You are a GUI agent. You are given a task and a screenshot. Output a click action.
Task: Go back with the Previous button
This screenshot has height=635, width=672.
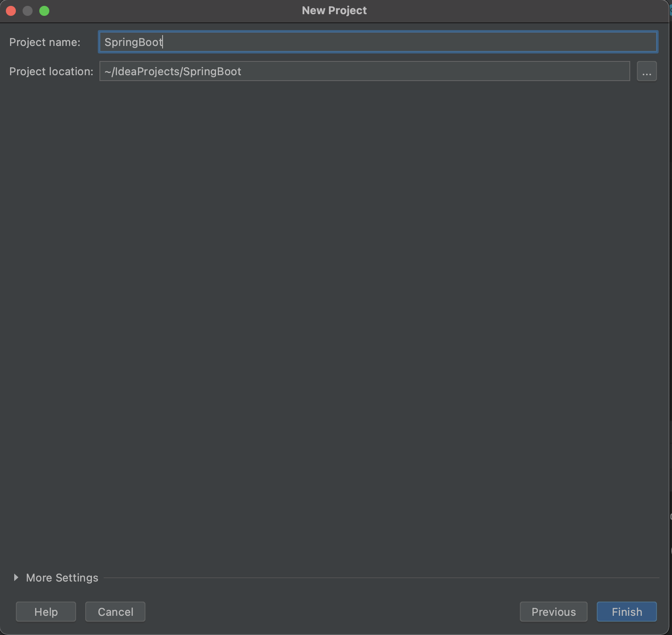553,612
